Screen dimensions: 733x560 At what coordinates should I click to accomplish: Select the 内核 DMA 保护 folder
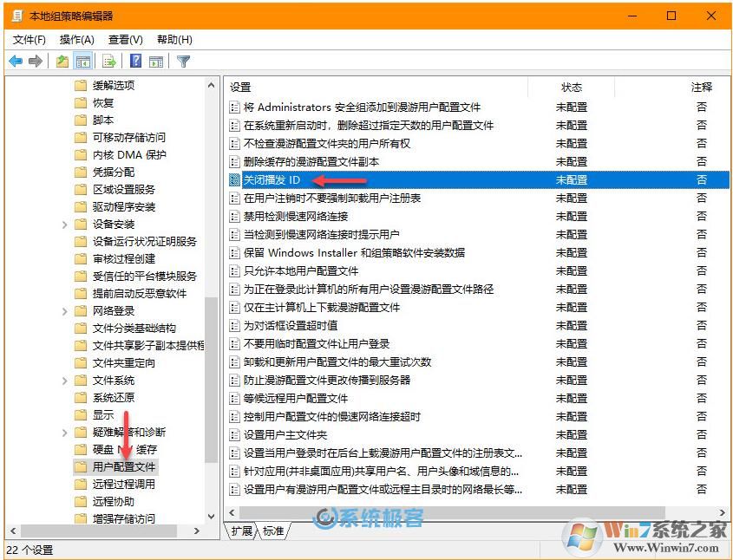(x=129, y=154)
